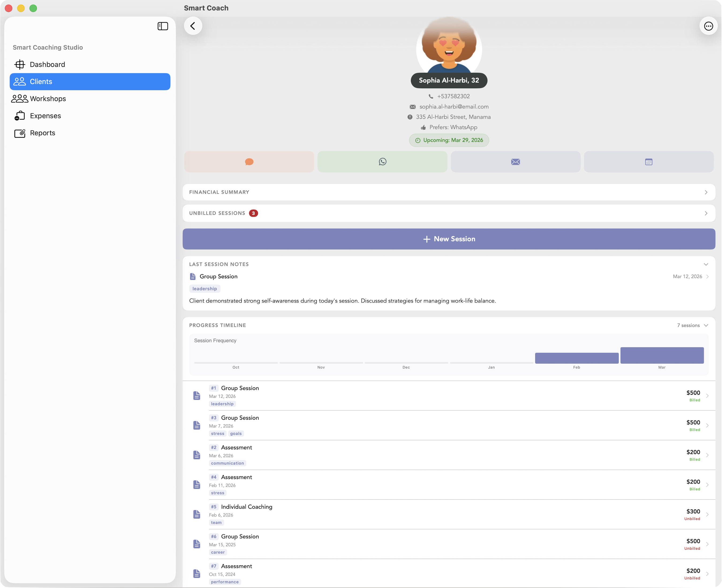This screenshot has height=588, width=722.
Task: Click the Feb bar in Session Frequency chart
Action: pyautogui.click(x=576, y=358)
